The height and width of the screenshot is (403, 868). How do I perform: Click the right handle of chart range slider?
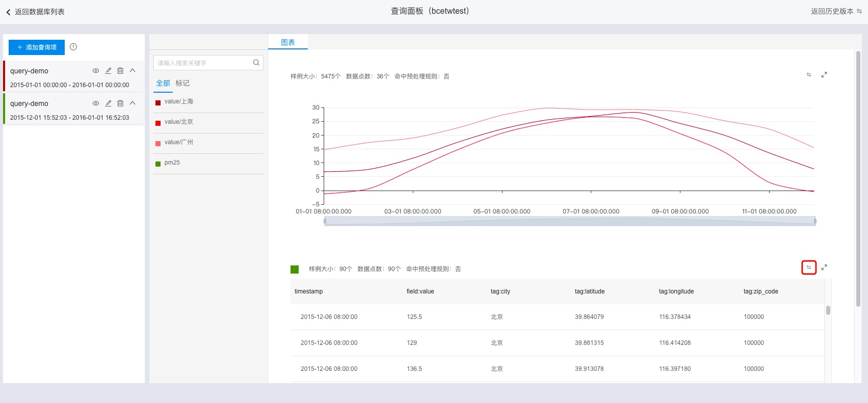(816, 221)
